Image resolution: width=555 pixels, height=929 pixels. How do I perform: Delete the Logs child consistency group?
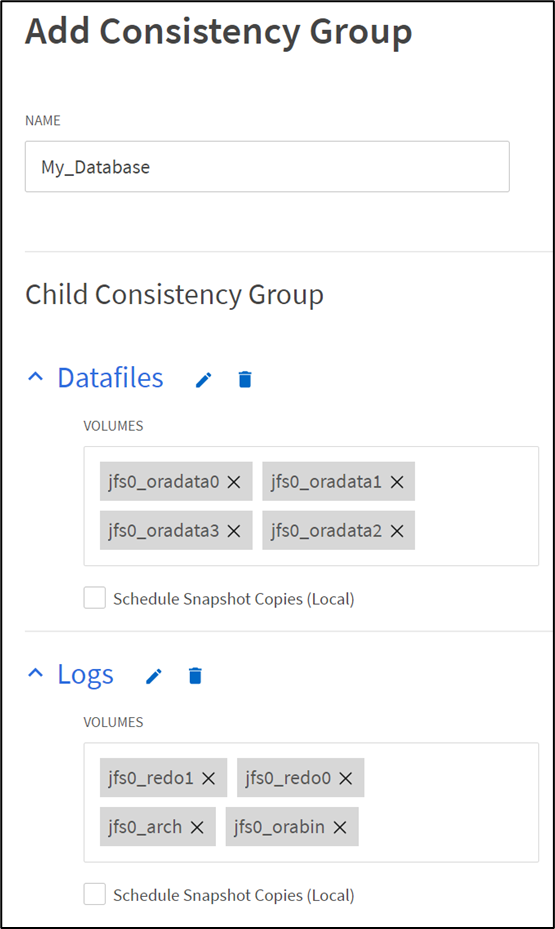click(195, 676)
